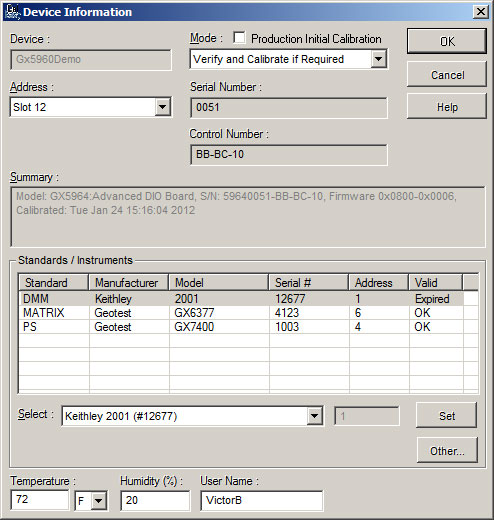This screenshot has height=520, width=494.
Task: Enable Production Initial Calibration checkbox
Action: tap(239, 38)
